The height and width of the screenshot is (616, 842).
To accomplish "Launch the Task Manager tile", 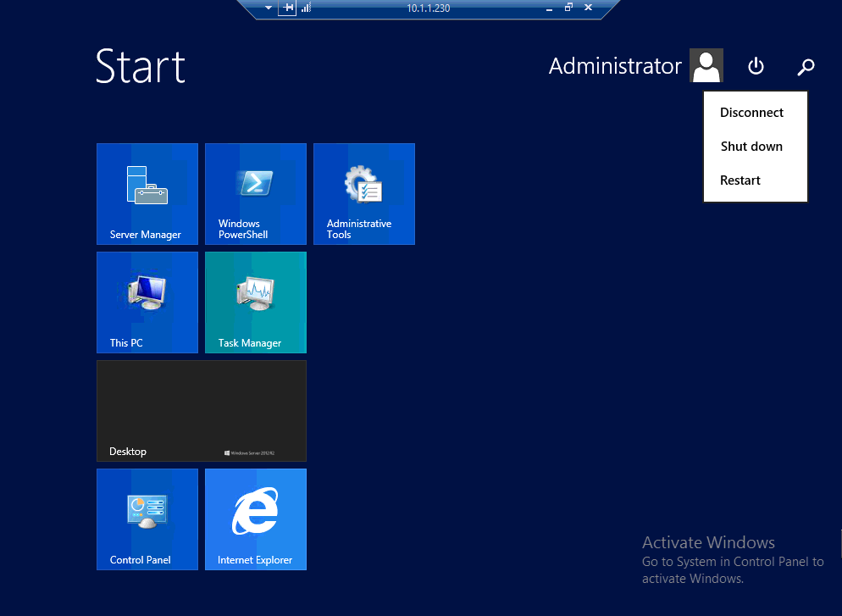I will 256,302.
